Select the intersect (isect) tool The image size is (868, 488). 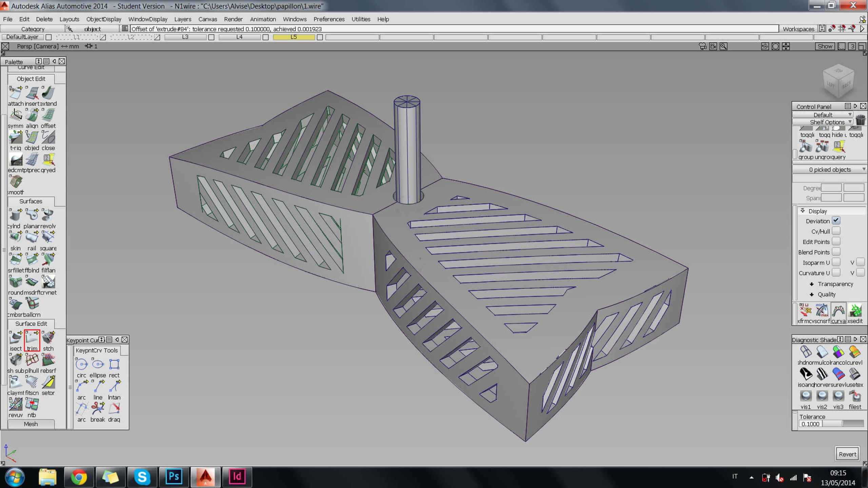point(15,338)
